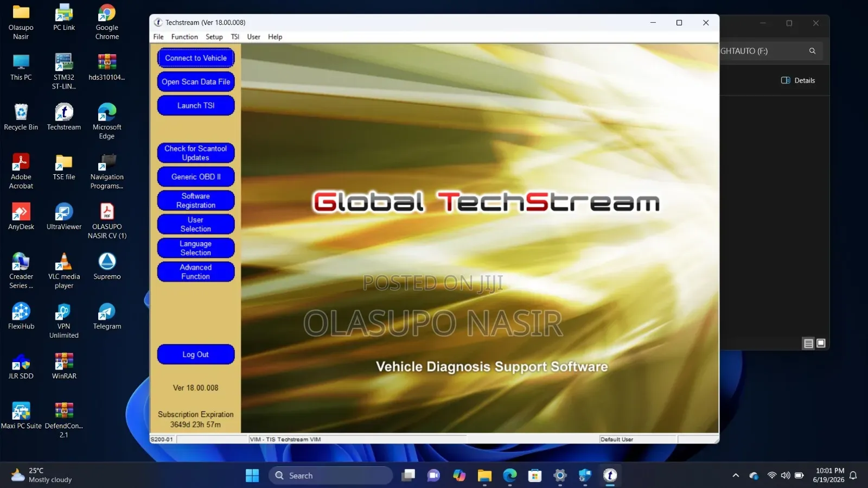Open Techstream File menu

[x=158, y=37]
